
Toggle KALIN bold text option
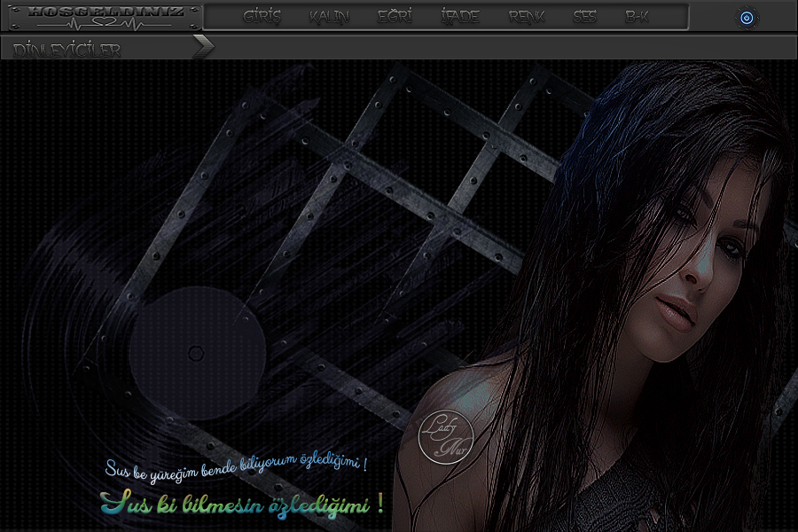tap(329, 17)
